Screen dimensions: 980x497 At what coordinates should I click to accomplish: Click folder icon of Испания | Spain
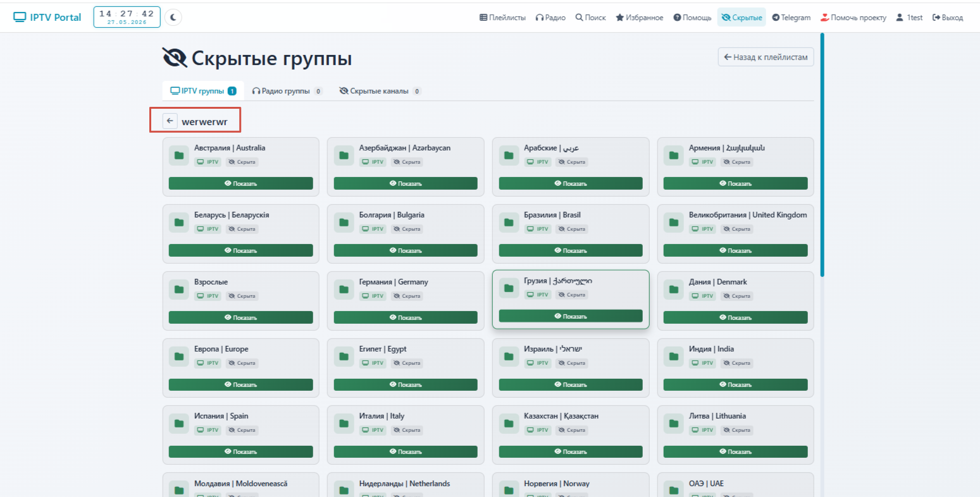pos(179,424)
